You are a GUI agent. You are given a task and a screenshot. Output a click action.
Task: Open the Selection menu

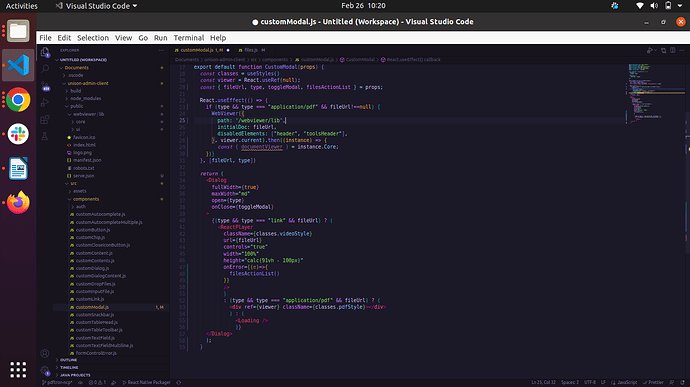[x=93, y=38]
